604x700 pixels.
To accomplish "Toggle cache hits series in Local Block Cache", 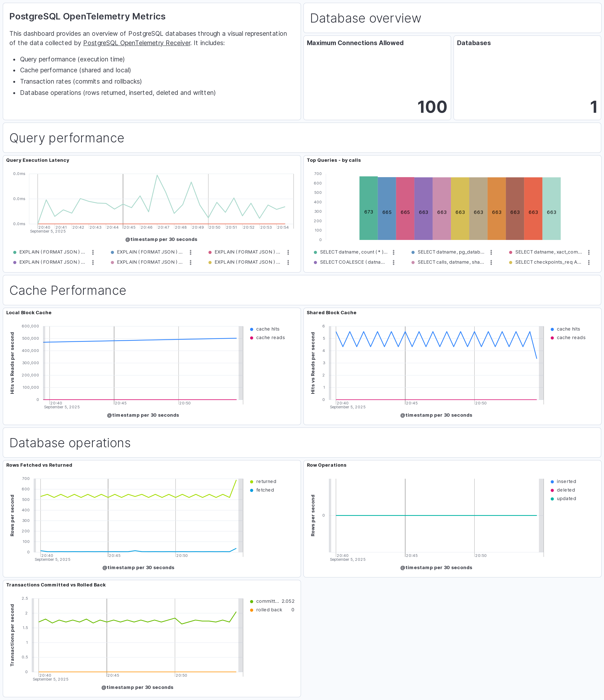I will click(x=267, y=329).
